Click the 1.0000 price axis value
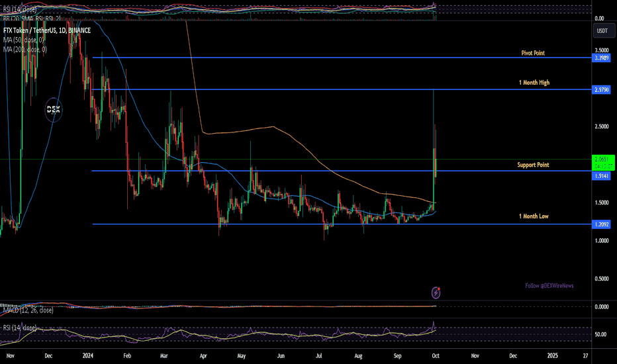Screen dimensions: 617x364 [x=601, y=240]
